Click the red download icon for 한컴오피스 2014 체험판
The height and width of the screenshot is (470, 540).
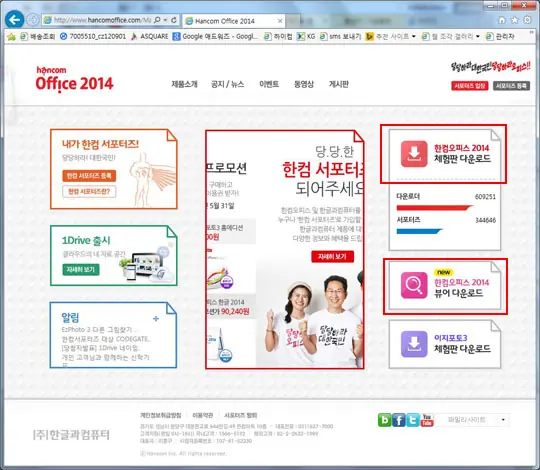click(x=414, y=154)
